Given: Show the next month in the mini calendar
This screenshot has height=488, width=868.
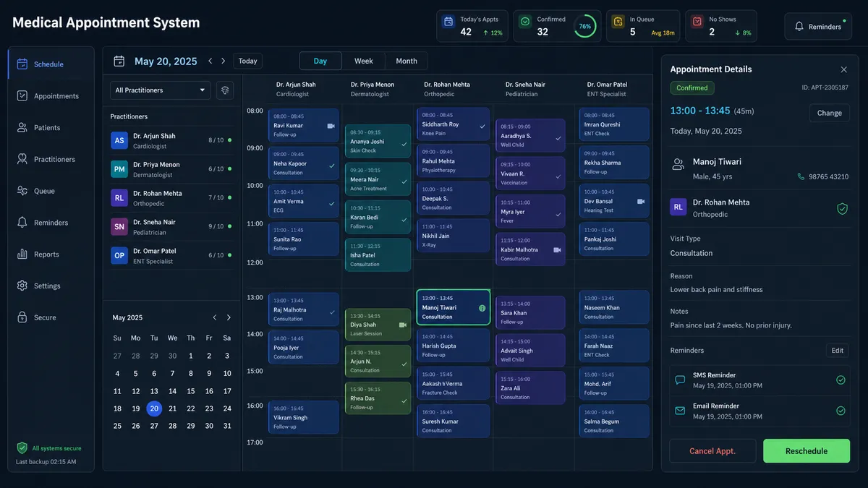Looking at the screenshot, I should point(229,317).
